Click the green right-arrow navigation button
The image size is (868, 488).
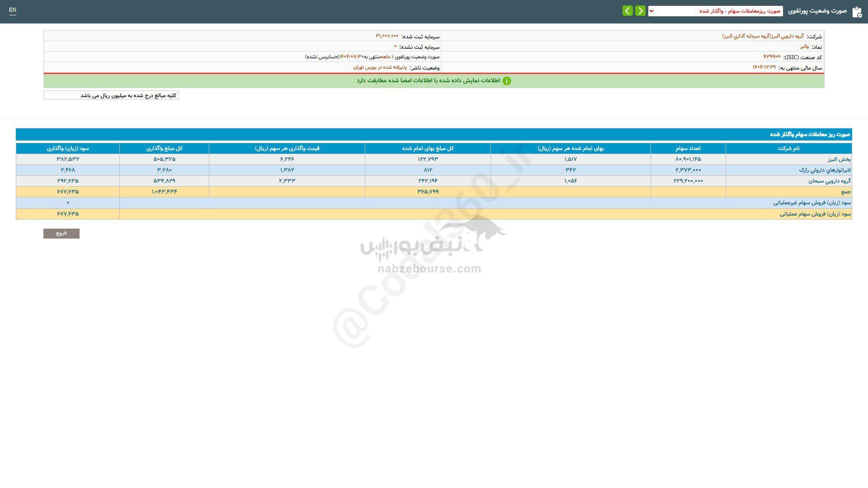tap(640, 11)
